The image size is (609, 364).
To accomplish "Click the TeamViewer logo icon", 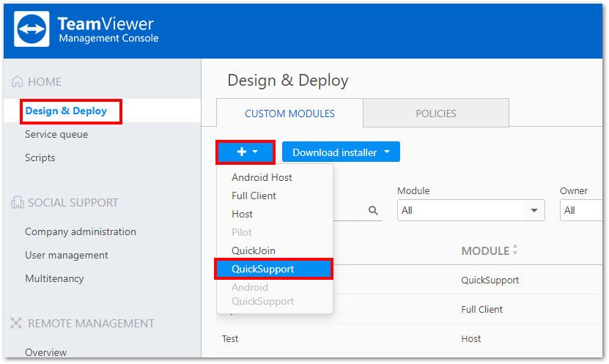I will 32,29.
